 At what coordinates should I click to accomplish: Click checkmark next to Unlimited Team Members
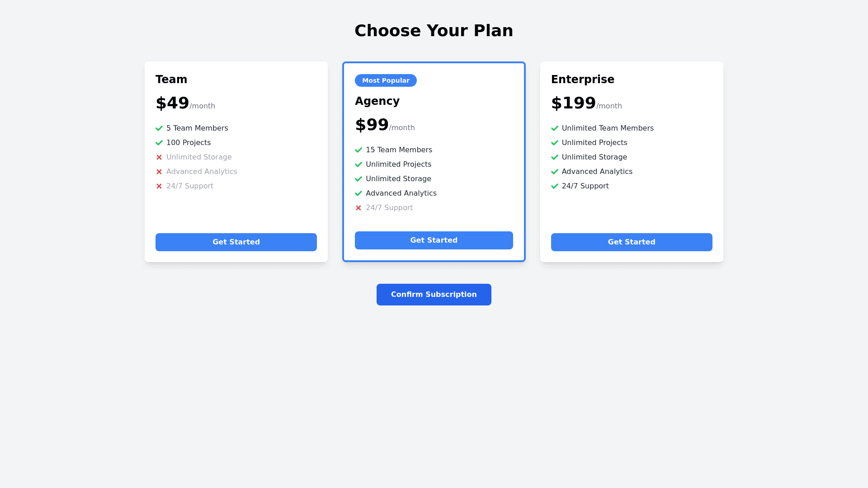point(555,128)
